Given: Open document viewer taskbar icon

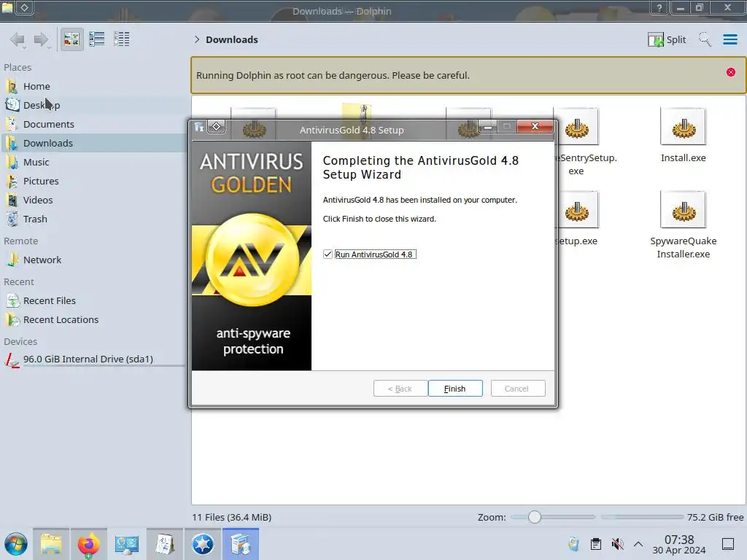Looking at the screenshot, I should (x=165, y=544).
